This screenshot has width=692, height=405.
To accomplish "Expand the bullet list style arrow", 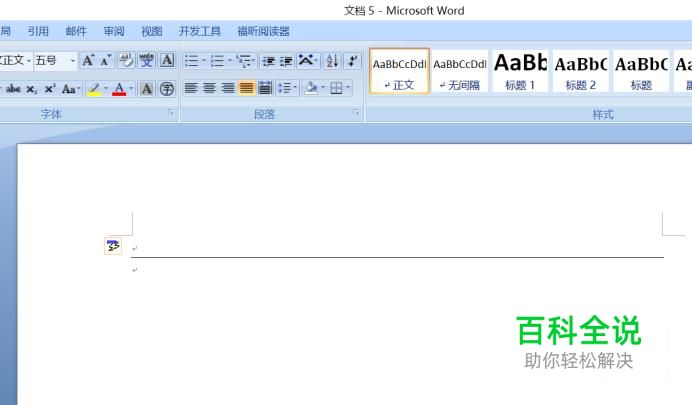I will click(x=204, y=61).
